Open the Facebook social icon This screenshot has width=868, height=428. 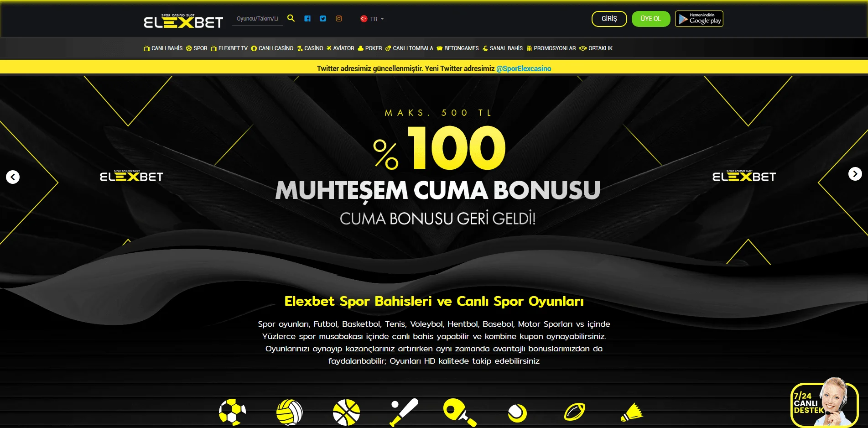(307, 19)
